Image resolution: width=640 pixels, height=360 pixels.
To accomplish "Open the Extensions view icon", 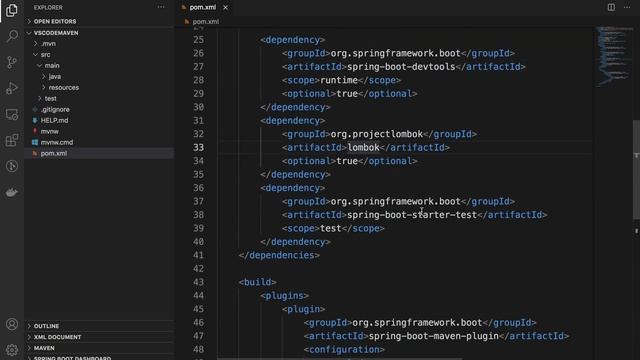I will (x=12, y=140).
